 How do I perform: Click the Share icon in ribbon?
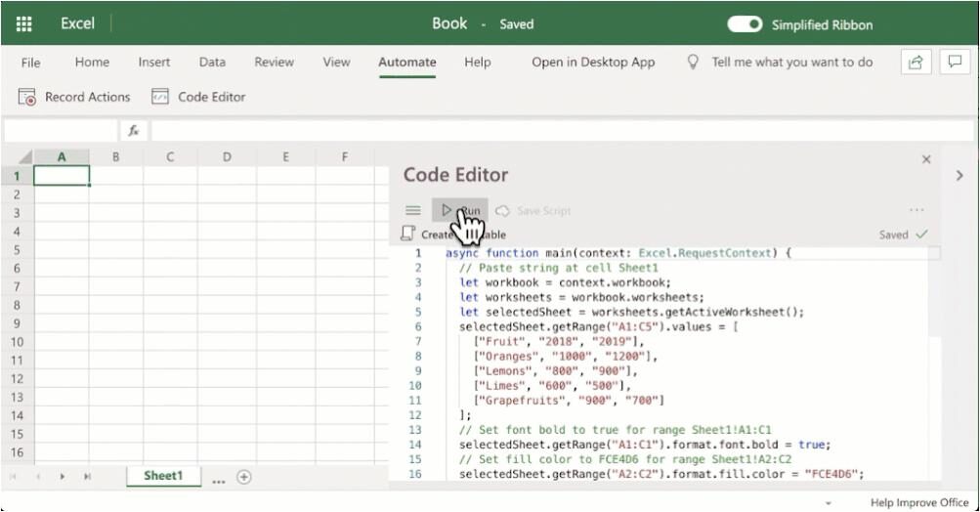click(x=916, y=62)
